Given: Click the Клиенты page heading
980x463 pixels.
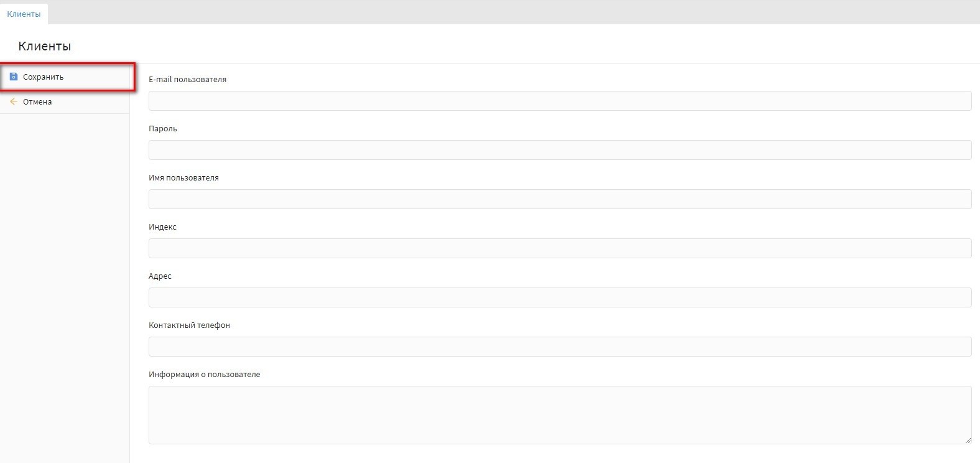Looking at the screenshot, I should click(45, 46).
